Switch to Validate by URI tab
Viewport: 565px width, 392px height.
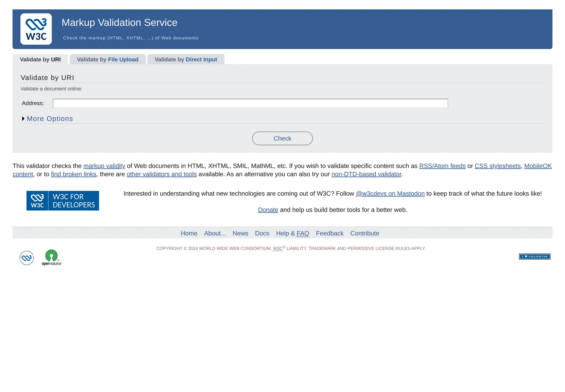click(40, 59)
